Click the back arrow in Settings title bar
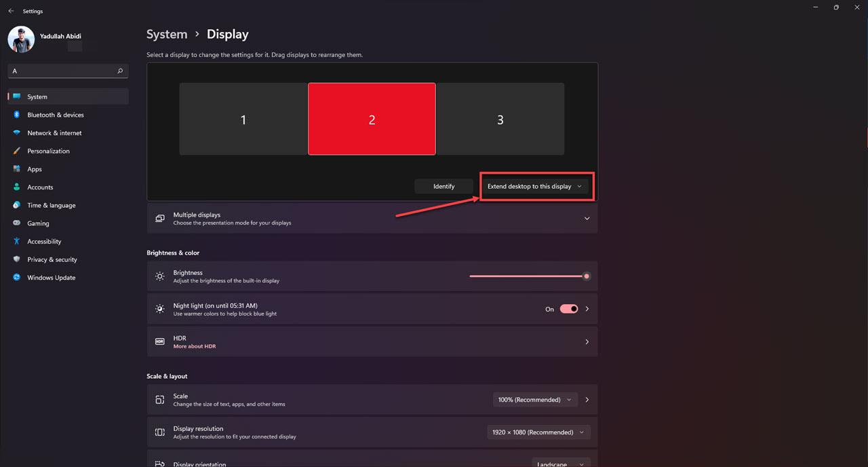The image size is (868, 467). click(x=11, y=11)
